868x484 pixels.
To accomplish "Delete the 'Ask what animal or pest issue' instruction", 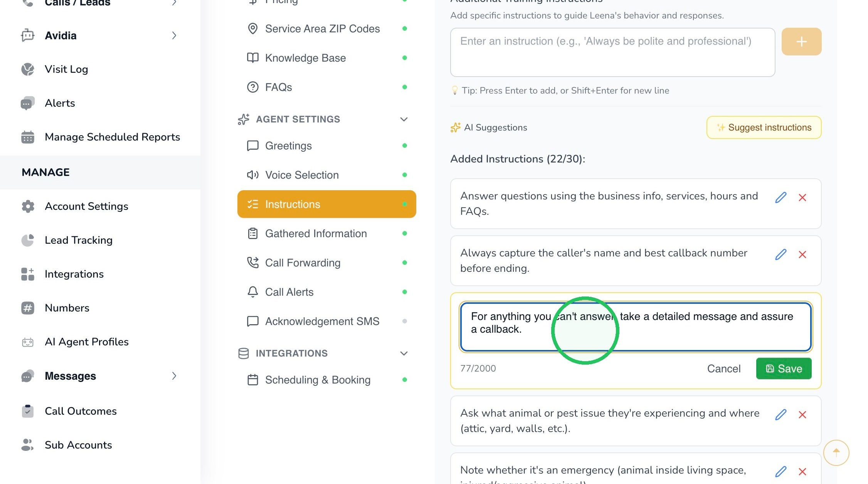I will [x=802, y=415].
